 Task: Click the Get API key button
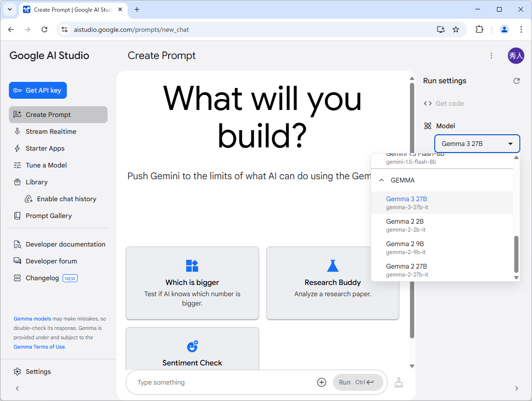37,90
